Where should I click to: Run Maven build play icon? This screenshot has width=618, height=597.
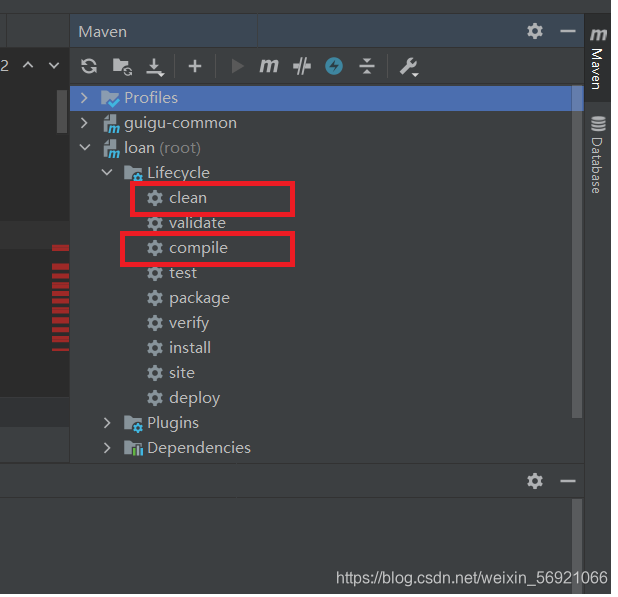[237, 66]
